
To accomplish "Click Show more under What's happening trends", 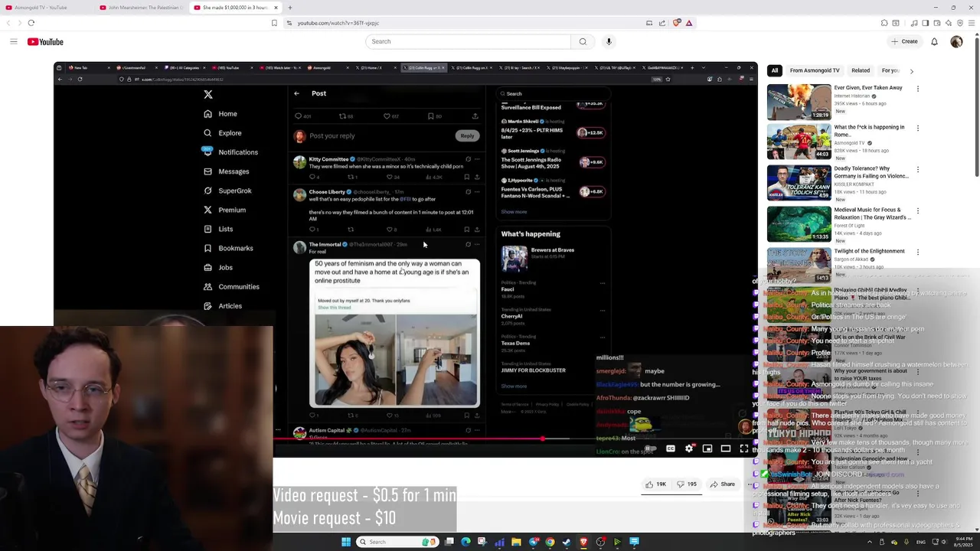I will pyautogui.click(x=514, y=386).
